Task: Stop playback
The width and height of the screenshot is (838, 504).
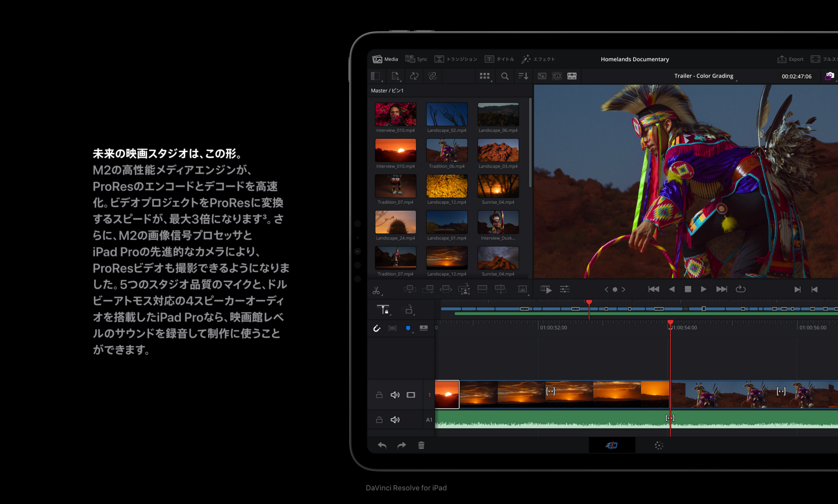Action: [688, 289]
